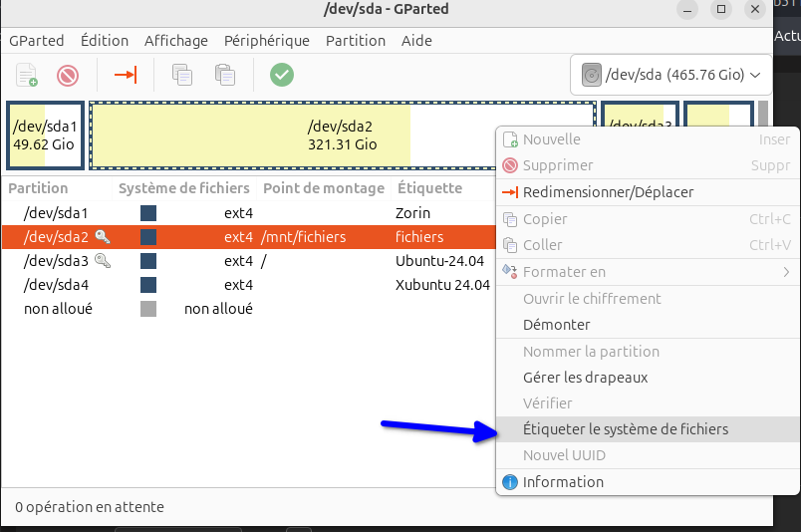Click Démonter in the context menu
The height and width of the screenshot is (532, 801).
[556, 325]
